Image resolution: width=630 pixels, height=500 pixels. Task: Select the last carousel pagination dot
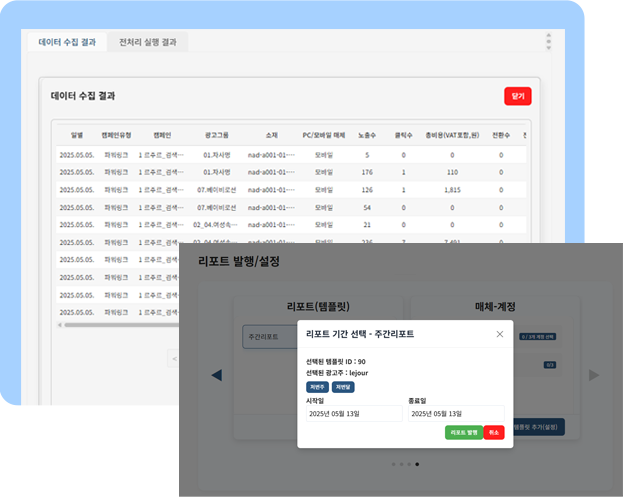click(x=417, y=464)
